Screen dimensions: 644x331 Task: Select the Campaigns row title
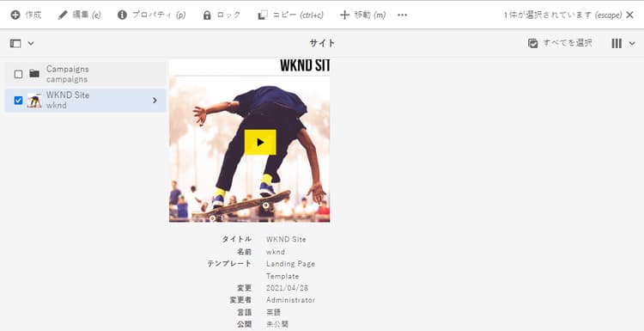coord(67,69)
